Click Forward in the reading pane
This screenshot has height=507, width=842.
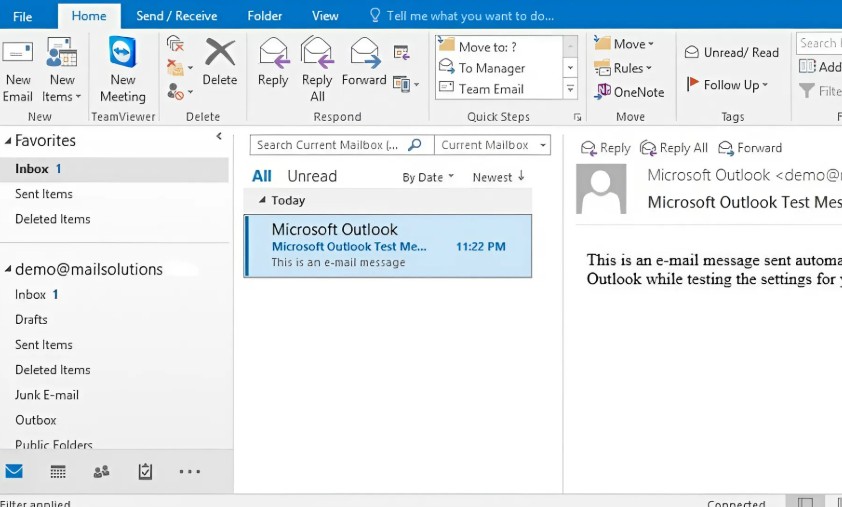[x=750, y=148]
